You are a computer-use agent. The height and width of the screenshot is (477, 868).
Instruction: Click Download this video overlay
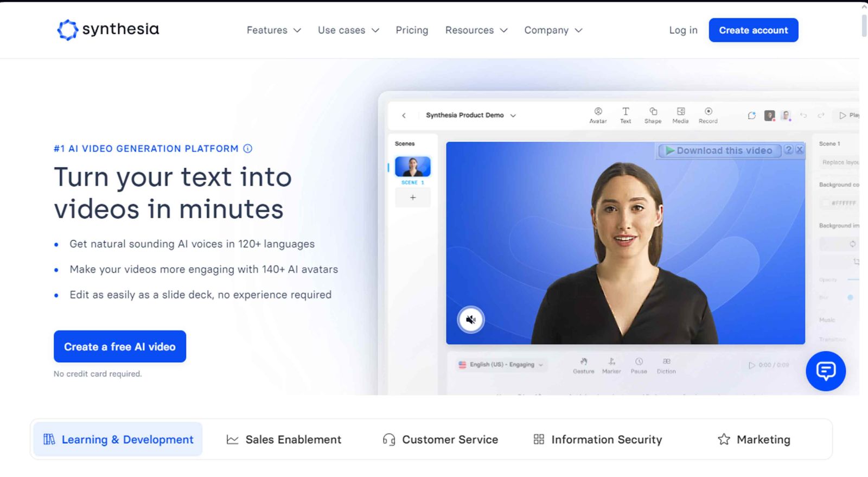pyautogui.click(x=719, y=150)
